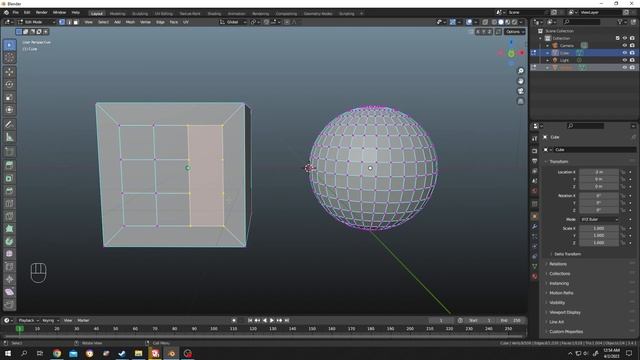Screen dimensions: 640x360
Task: Expand the Collections panel
Action: pos(559,273)
